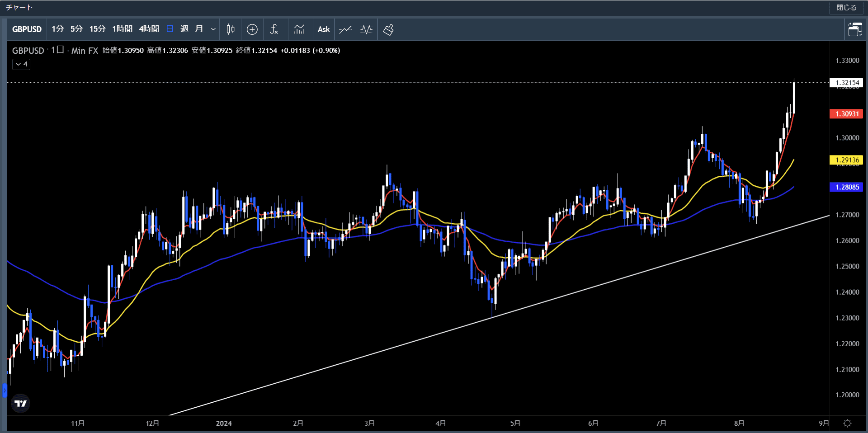Click the 11月 time axis label
Viewport: 868px width, 433px height.
coord(78,424)
